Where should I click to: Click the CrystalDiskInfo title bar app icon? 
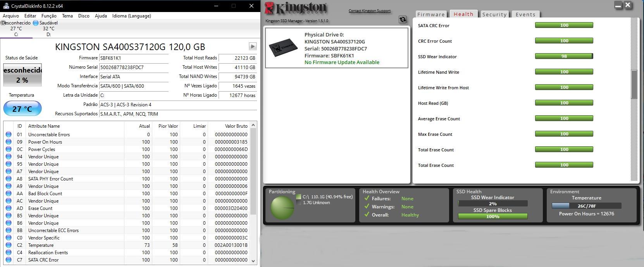tap(5, 6)
